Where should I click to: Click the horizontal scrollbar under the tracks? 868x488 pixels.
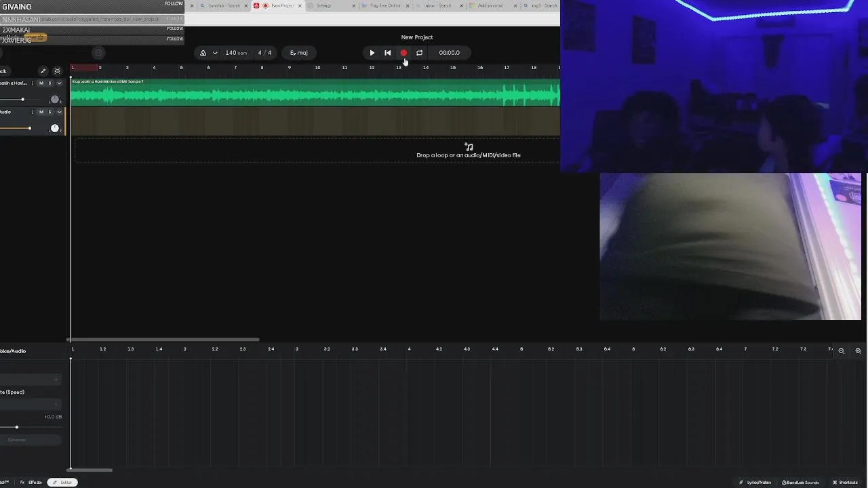(163, 340)
